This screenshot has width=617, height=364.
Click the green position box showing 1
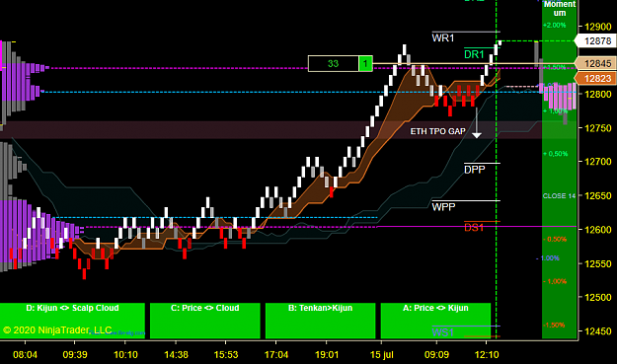(365, 64)
